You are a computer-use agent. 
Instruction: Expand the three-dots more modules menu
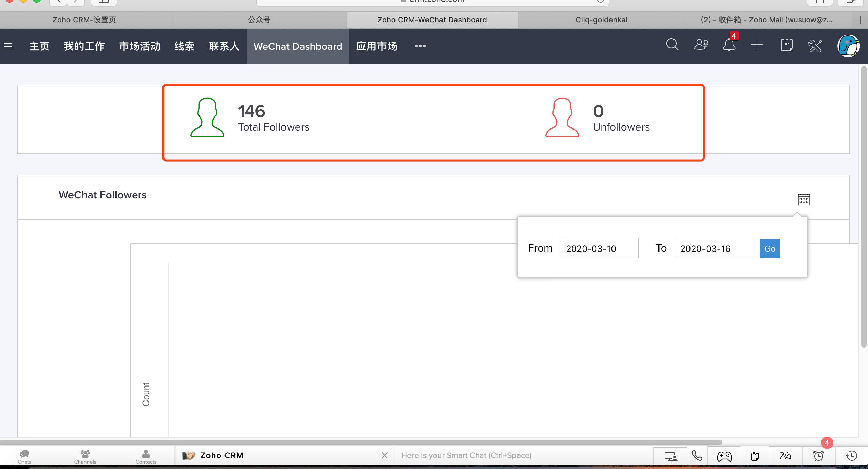pyautogui.click(x=420, y=46)
